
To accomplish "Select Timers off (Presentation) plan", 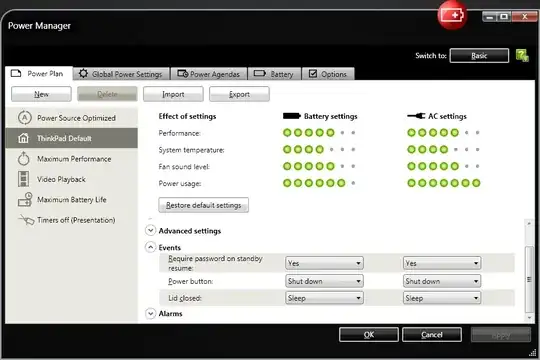I will pyautogui.click(x=72, y=220).
